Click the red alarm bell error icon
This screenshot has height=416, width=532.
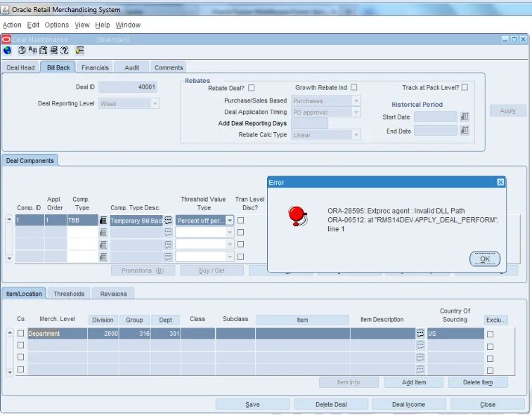297,216
